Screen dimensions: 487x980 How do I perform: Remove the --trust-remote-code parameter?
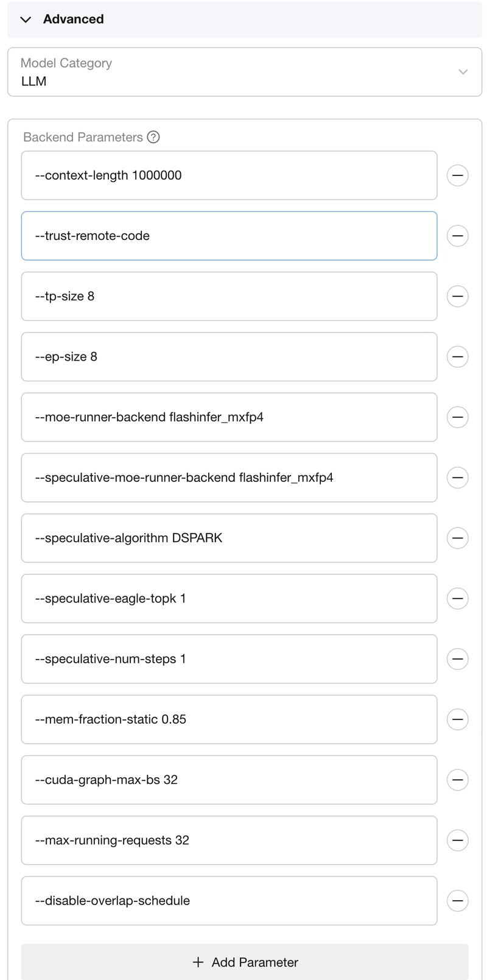pyautogui.click(x=457, y=236)
